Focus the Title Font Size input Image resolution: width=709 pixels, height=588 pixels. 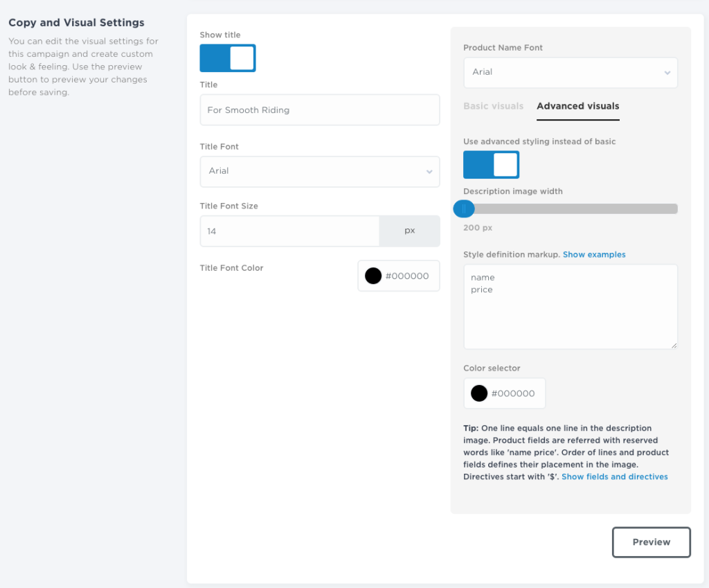pos(289,231)
